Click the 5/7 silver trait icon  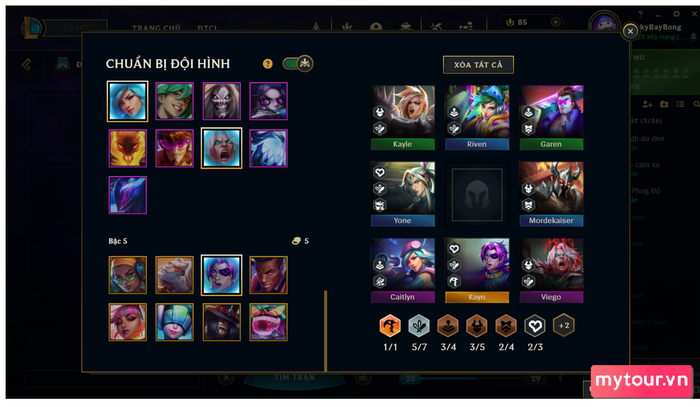click(419, 325)
